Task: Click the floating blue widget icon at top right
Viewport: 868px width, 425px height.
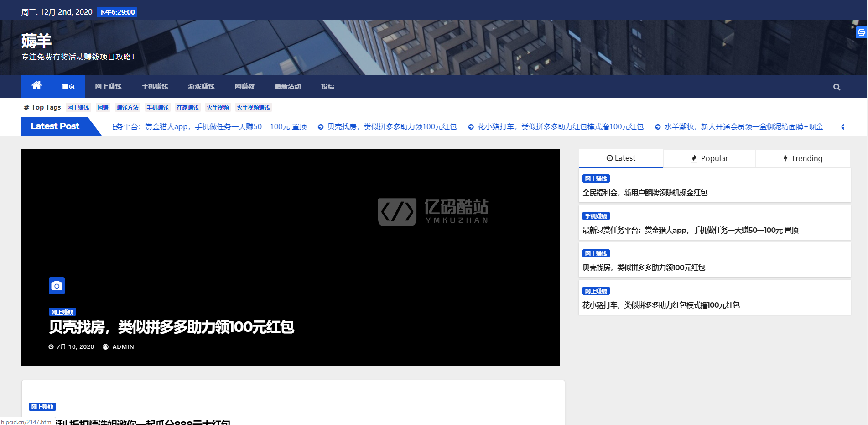Action: [x=861, y=32]
